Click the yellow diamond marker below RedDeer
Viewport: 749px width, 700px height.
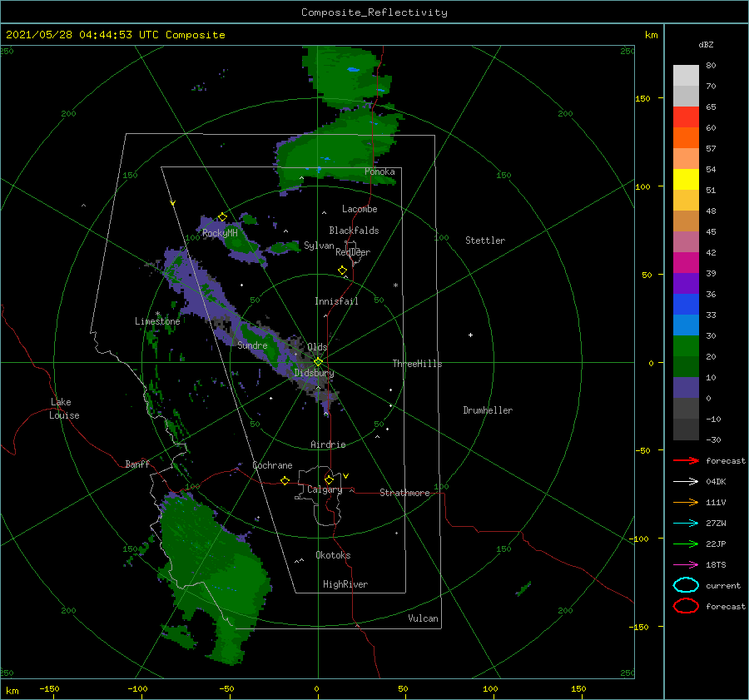(342, 270)
